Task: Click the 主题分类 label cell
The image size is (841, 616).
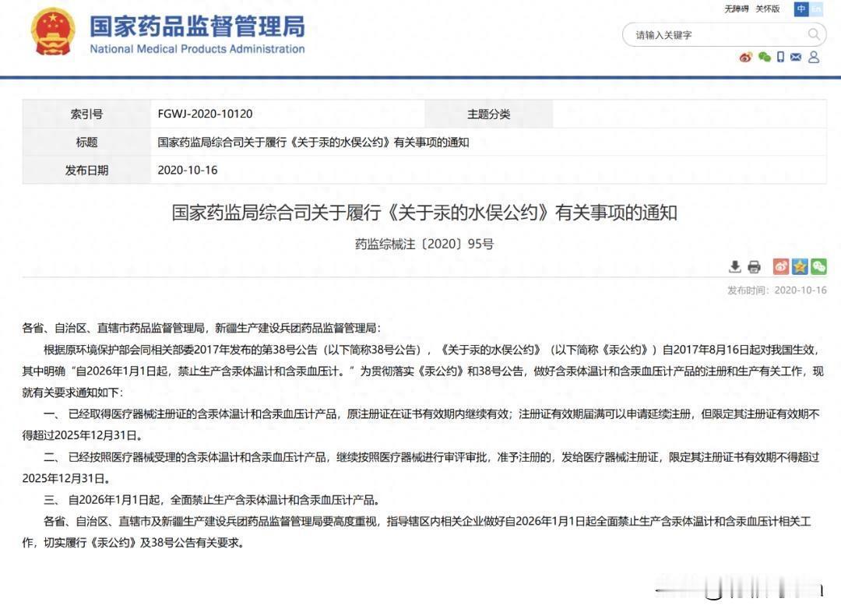Action: [x=488, y=114]
